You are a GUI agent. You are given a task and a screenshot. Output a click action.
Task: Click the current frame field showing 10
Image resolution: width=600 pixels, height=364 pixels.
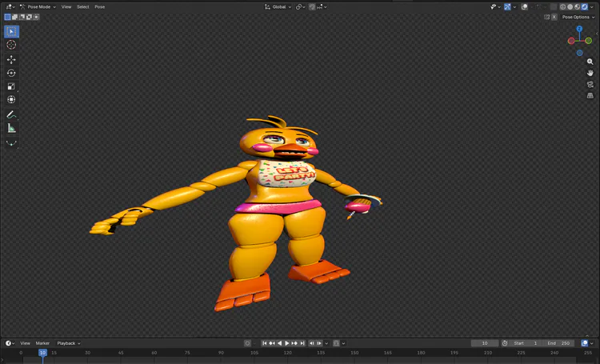[x=485, y=343]
